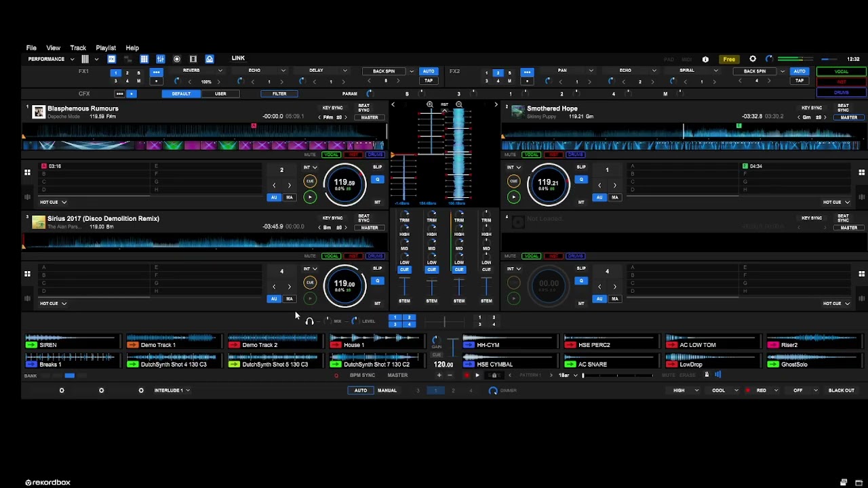The height and width of the screenshot is (488, 868).
Task: Open deck 2 pad grid icon
Action: [862, 173]
